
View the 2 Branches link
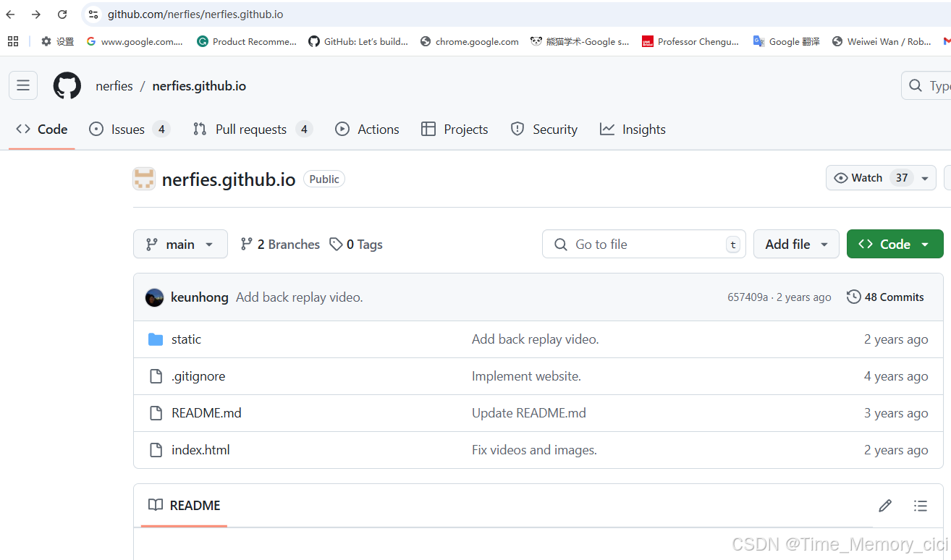coord(280,245)
